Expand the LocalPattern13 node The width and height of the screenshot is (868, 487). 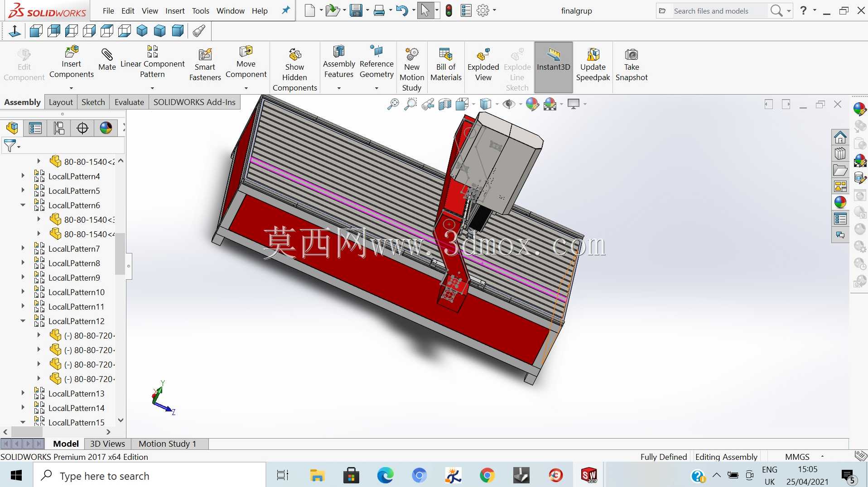23,393
